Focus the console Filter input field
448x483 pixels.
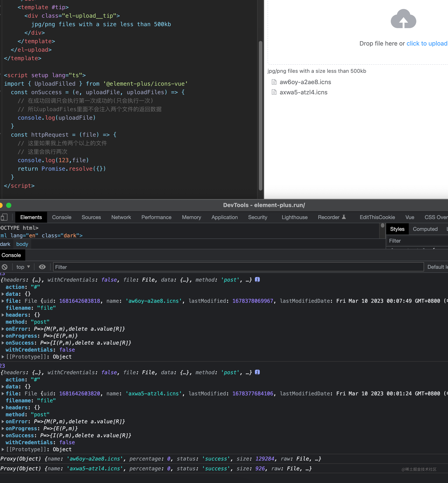238,267
